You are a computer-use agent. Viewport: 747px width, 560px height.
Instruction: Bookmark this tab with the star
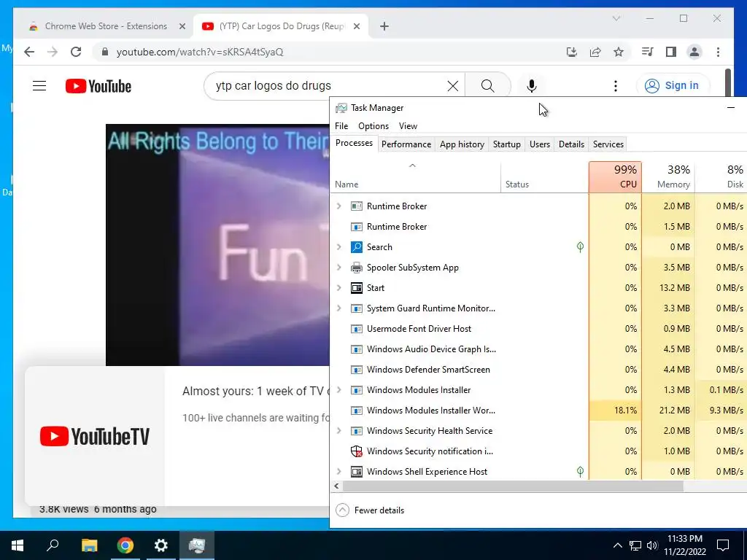coord(619,52)
